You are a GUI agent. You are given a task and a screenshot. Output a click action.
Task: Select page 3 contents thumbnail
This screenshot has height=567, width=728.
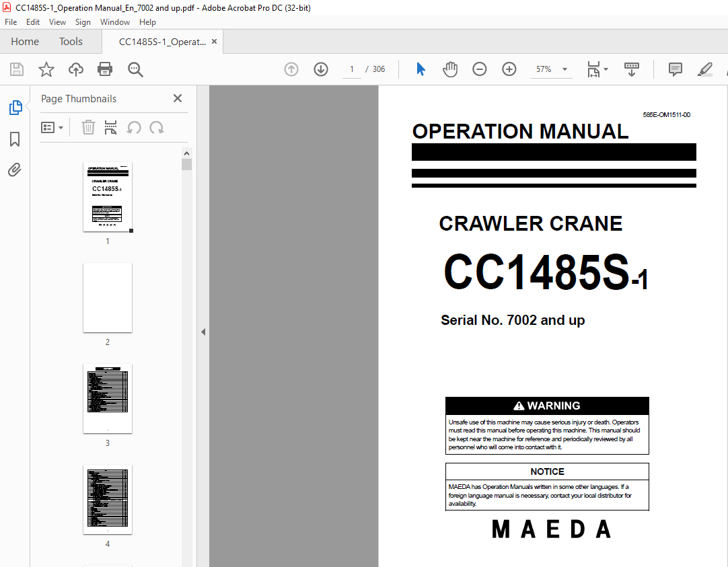(x=108, y=399)
